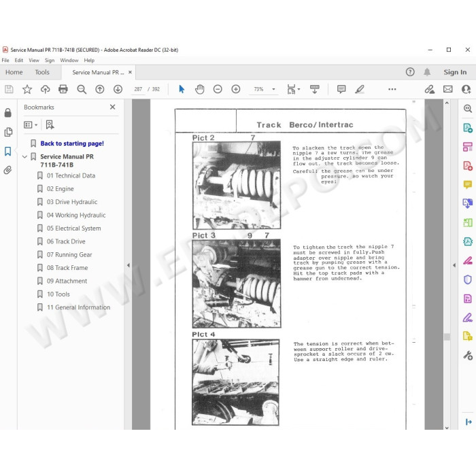This screenshot has height=476, width=476.
Task: Send the file by email with the envelope icon
Action: 447,89
